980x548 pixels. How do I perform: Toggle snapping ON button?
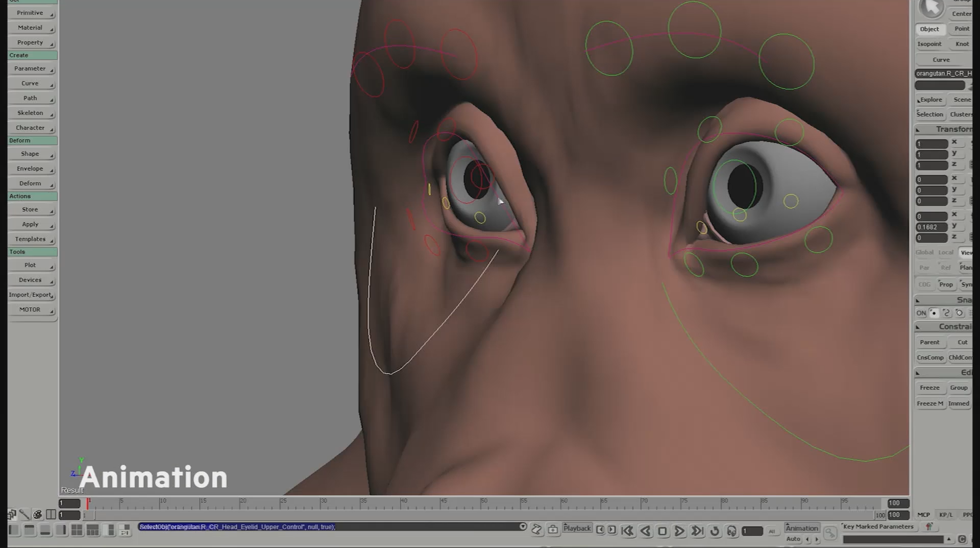[921, 313]
